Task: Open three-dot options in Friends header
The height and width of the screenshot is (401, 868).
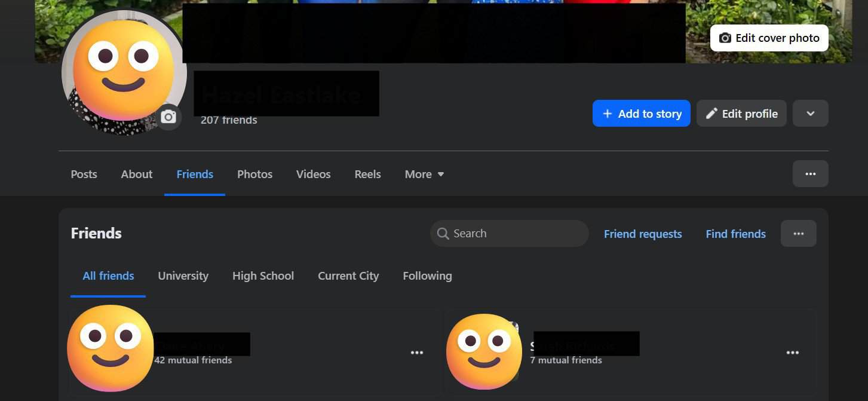Action: [798, 234]
